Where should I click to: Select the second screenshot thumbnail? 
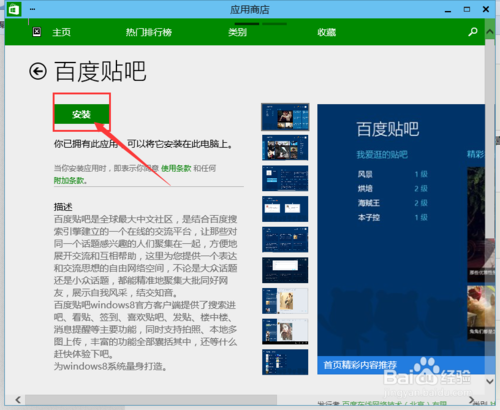point(285,148)
